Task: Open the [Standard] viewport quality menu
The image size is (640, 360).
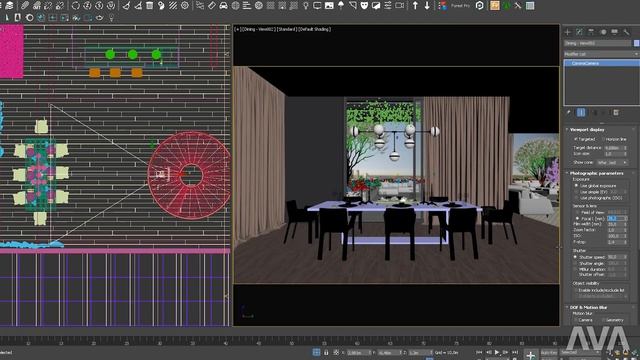Action: click(x=287, y=29)
